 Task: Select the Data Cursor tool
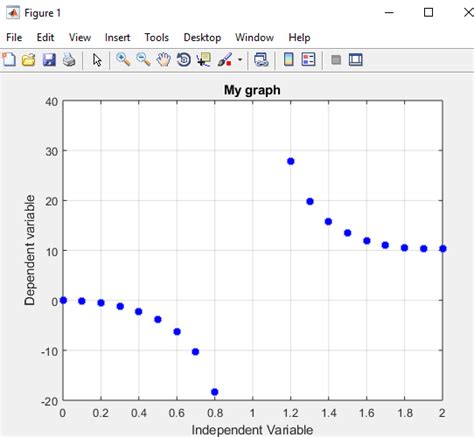coord(204,60)
